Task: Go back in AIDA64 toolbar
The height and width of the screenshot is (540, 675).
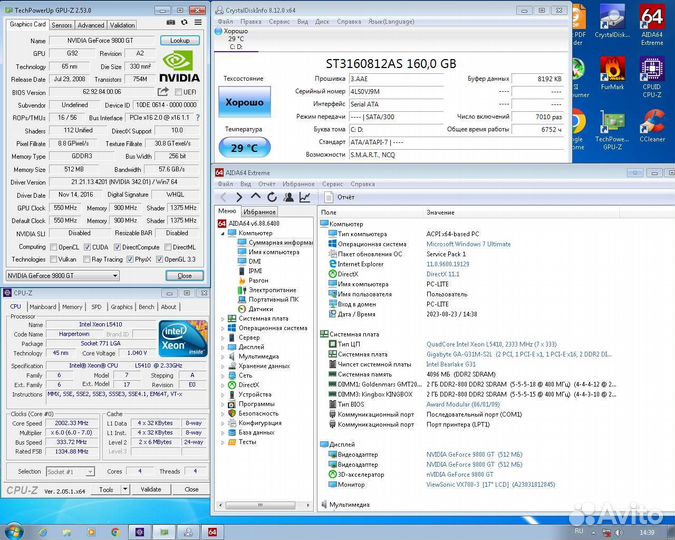Action: point(223,197)
